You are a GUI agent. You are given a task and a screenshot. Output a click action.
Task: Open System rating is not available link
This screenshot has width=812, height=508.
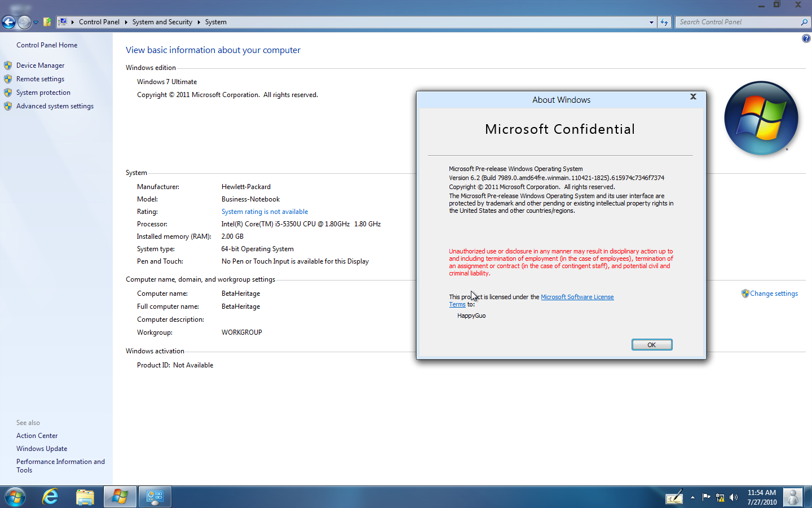(264, 212)
